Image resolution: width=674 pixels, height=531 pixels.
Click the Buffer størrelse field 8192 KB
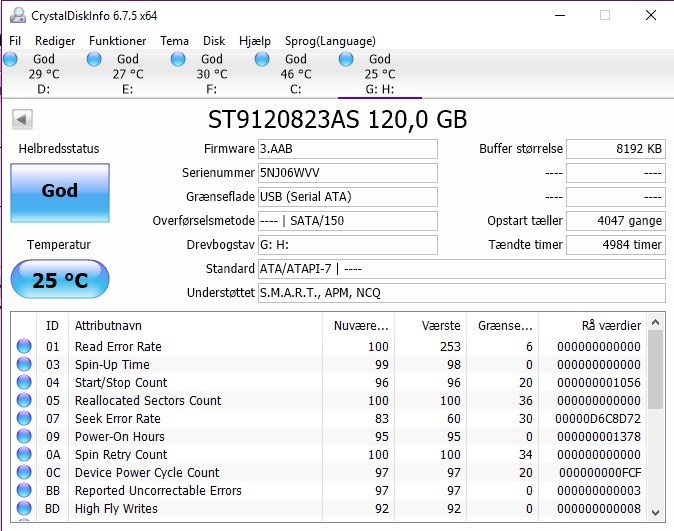616,149
